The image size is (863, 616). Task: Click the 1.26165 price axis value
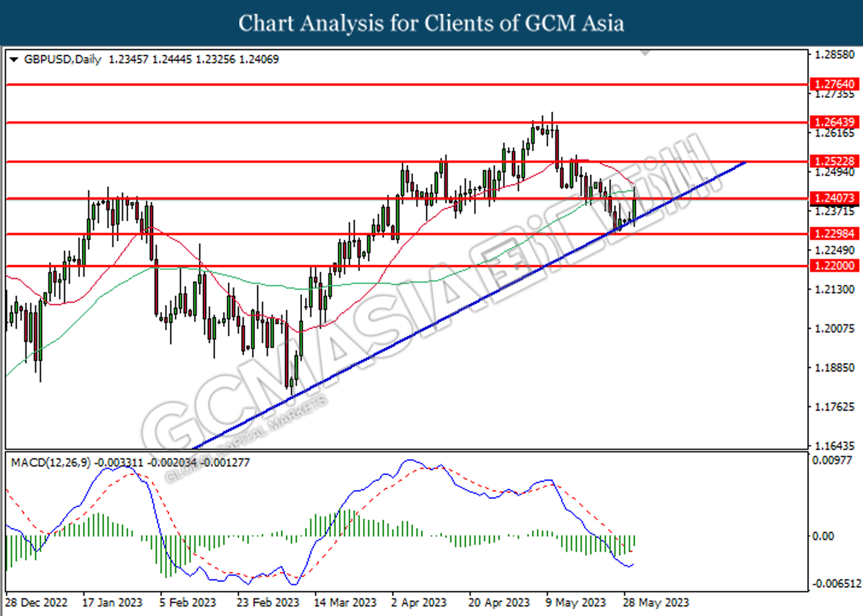[835, 133]
